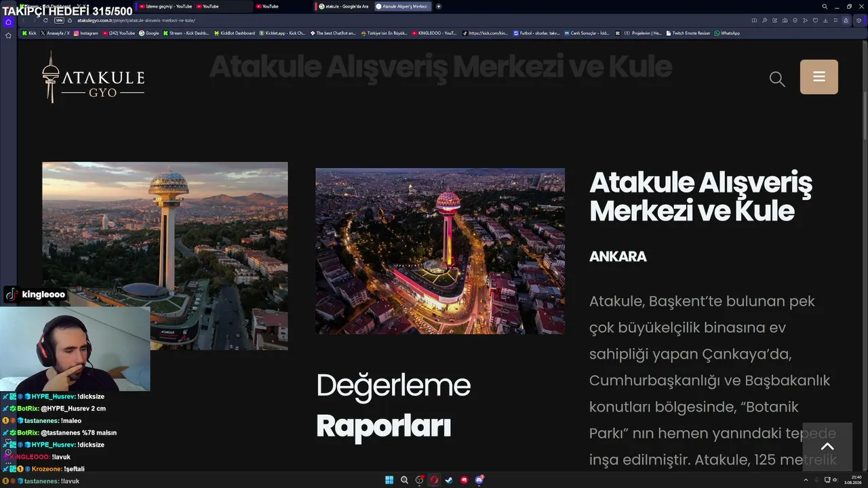Reload the page with the refresh icon

(45, 20)
